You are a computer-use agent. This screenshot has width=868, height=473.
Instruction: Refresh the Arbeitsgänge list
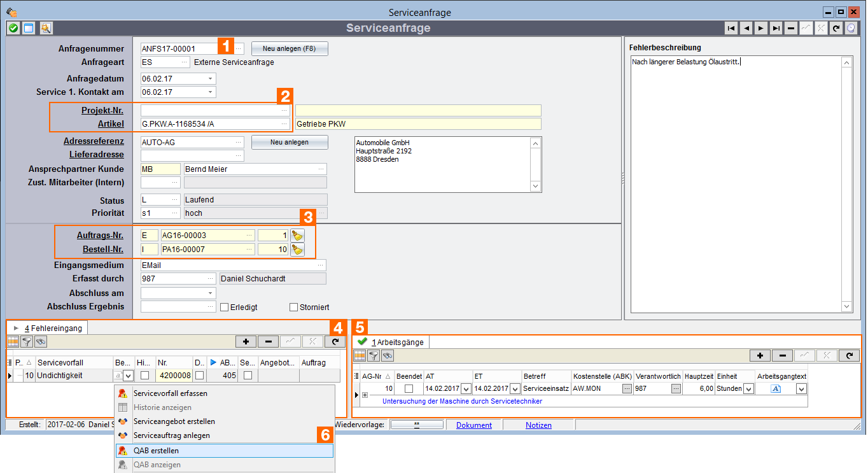[849, 355]
